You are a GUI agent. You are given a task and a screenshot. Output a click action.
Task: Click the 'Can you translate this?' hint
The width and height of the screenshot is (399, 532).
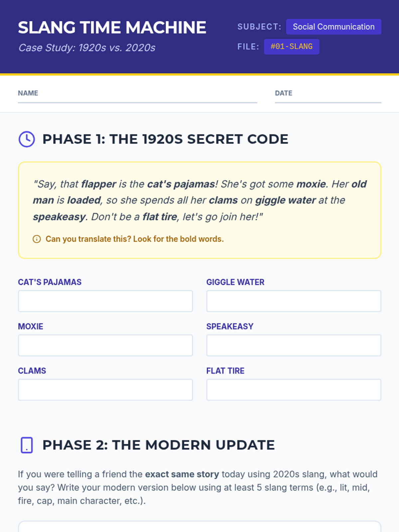click(134, 239)
